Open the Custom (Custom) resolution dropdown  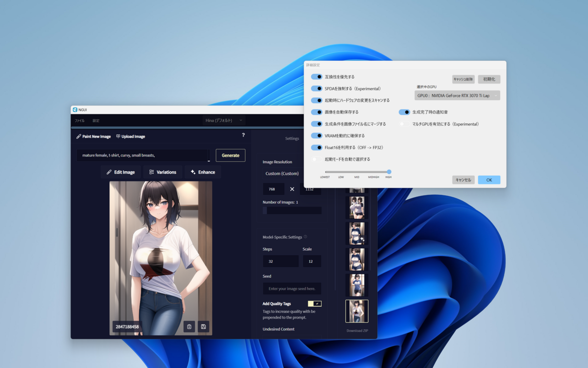pyautogui.click(x=282, y=174)
